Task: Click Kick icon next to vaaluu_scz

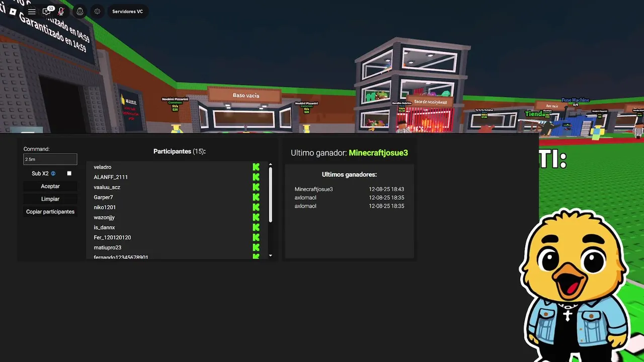Action: coord(256,187)
